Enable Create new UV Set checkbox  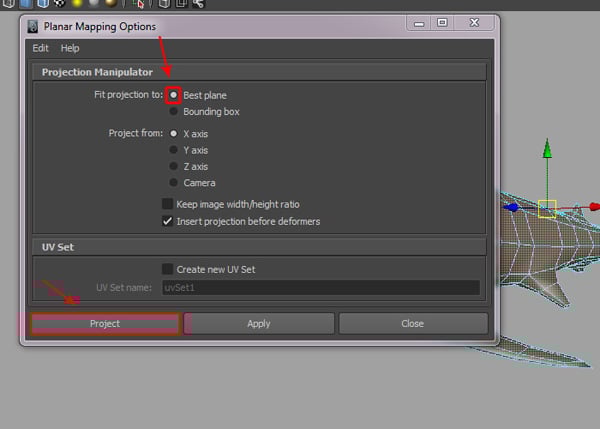[x=168, y=269]
